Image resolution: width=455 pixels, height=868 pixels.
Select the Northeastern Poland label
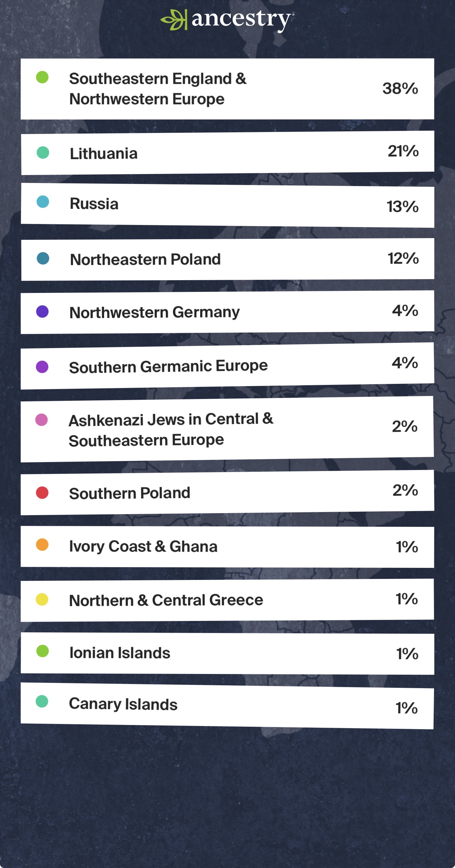coord(145,259)
